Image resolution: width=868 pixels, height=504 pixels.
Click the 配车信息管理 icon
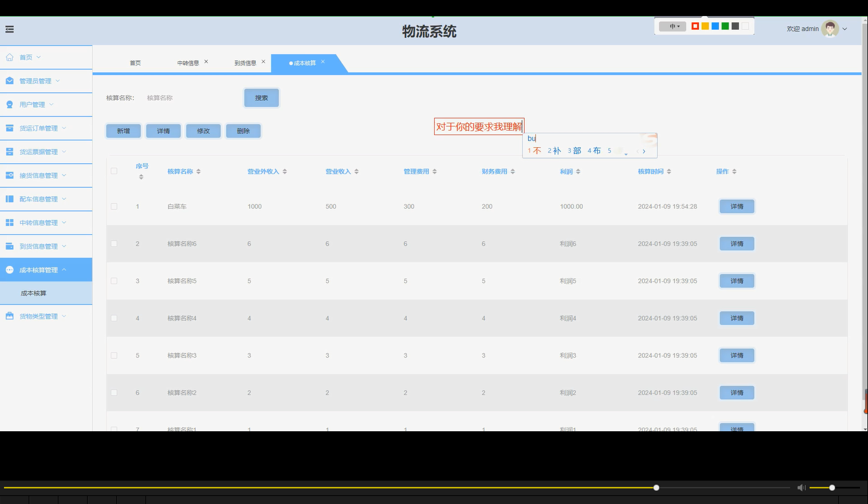pos(9,199)
